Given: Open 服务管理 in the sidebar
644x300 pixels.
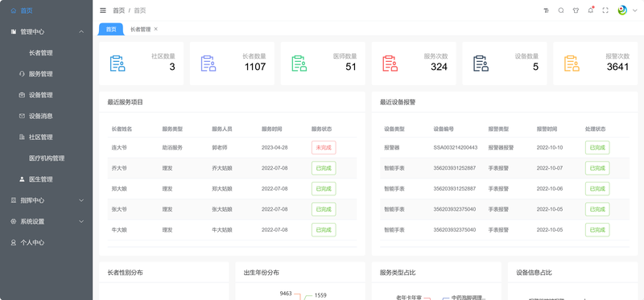Looking at the screenshot, I should coord(41,74).
